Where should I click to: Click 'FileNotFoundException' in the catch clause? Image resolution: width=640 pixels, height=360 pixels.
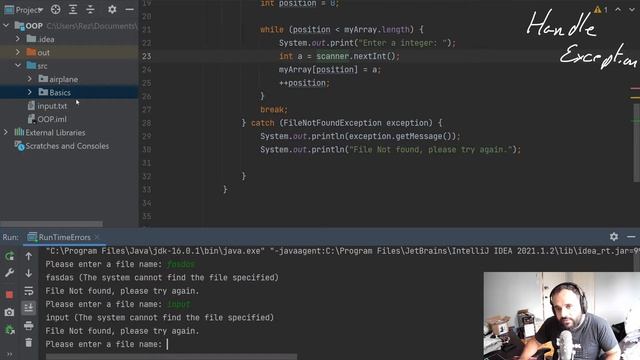click(332, 123)
